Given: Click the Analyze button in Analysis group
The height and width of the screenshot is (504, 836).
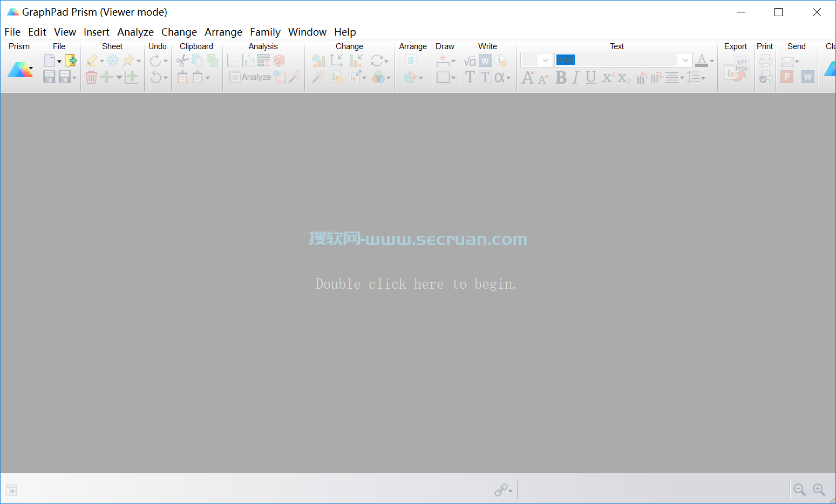Looking at the screenshot, I should coord(250,77).
